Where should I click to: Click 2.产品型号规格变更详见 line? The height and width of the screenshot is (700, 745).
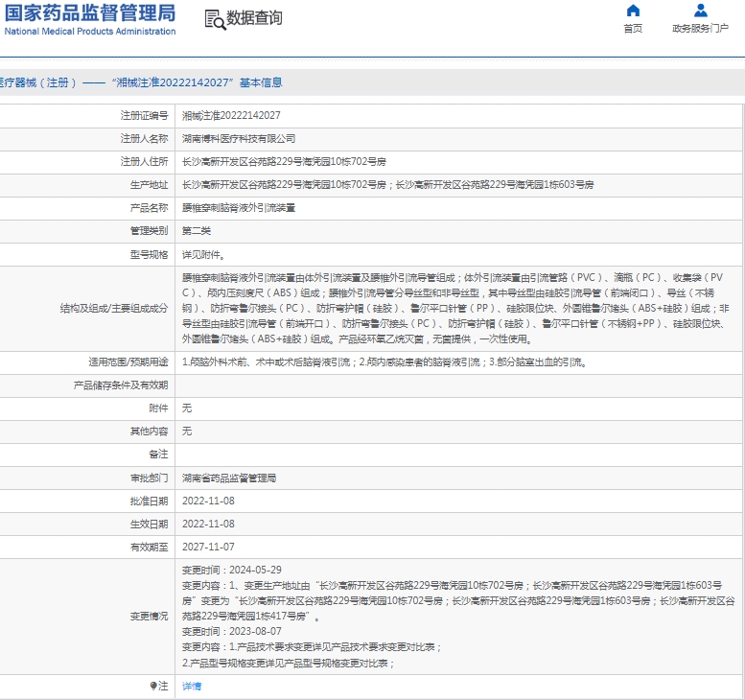[289, 663]
